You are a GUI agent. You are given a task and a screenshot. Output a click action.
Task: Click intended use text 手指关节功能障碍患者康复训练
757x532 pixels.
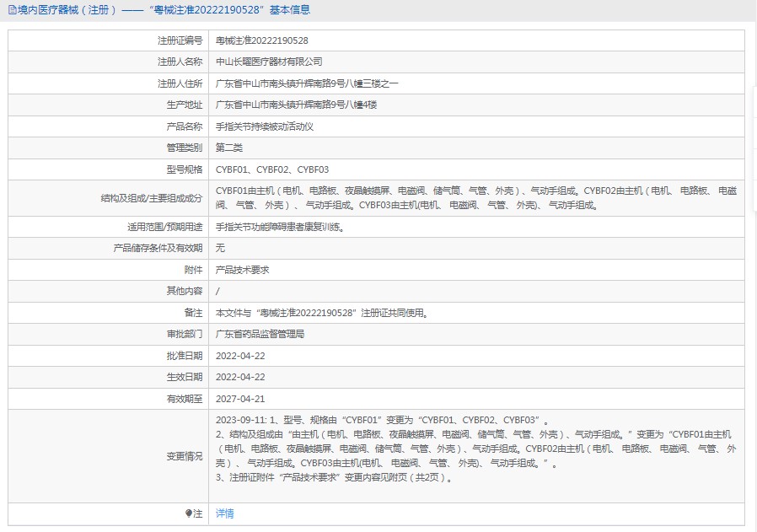click(x=280, y=227)
